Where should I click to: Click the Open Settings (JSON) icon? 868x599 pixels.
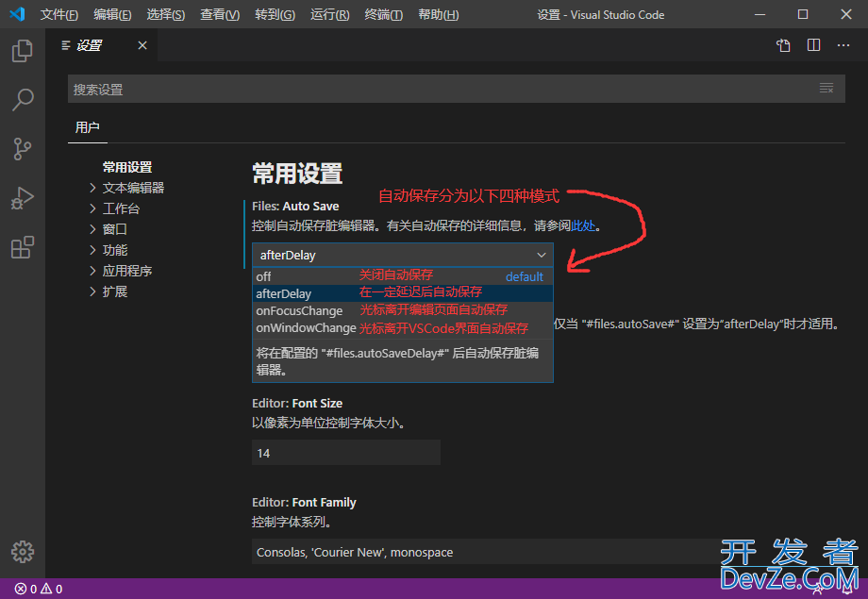(x=783, y=45)
